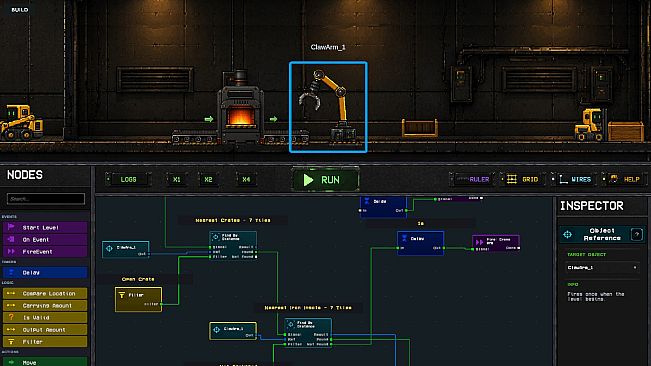The width and height of the screenshot is (651, 366).
Task: Select the lower Find By Distance node
Action: (308, 332)
